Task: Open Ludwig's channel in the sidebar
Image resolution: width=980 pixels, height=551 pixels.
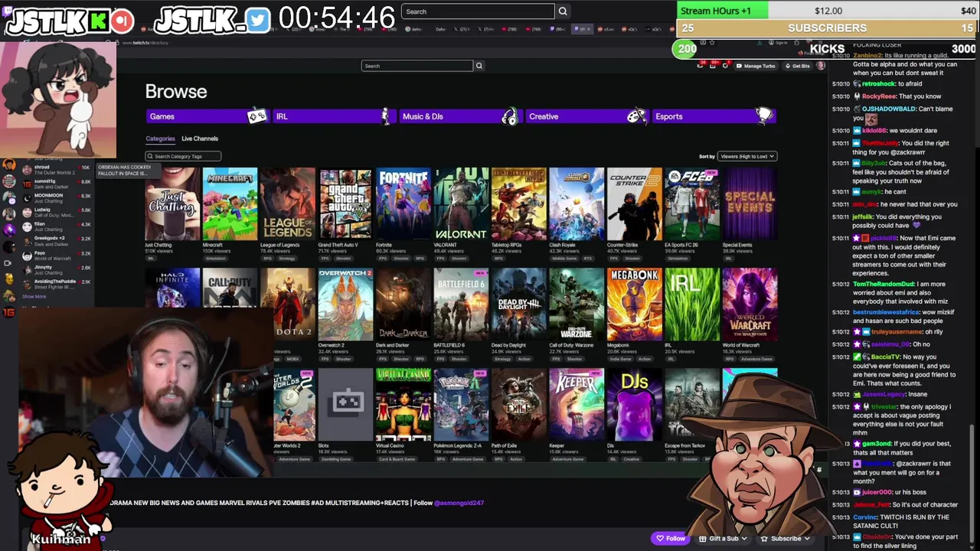Action: point(55,212)
